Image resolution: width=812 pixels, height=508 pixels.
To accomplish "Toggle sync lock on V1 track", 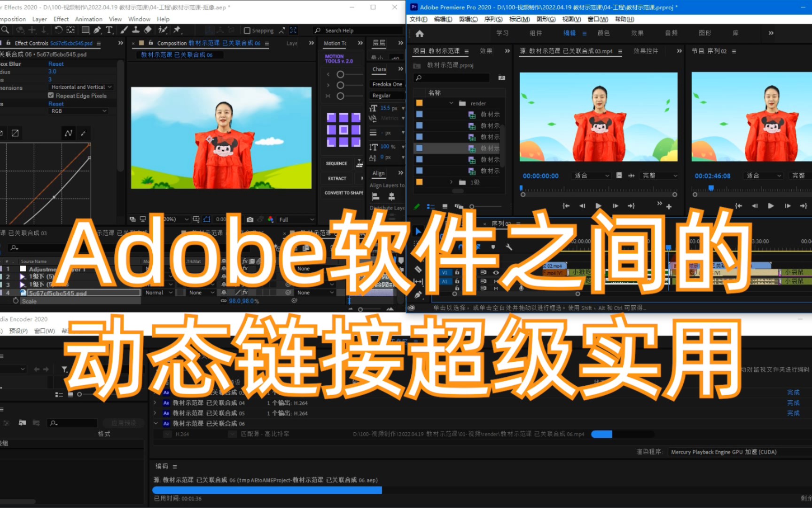I will tap(483, 272).
